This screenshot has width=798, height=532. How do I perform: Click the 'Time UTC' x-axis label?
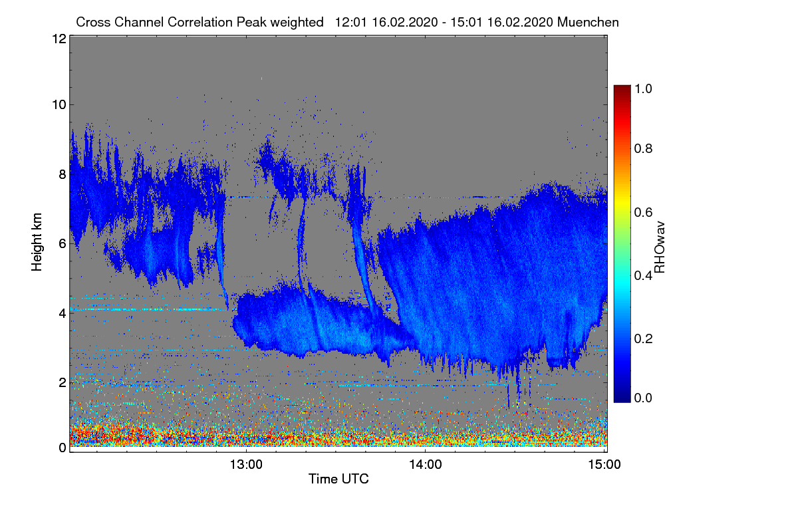[338, 479]
